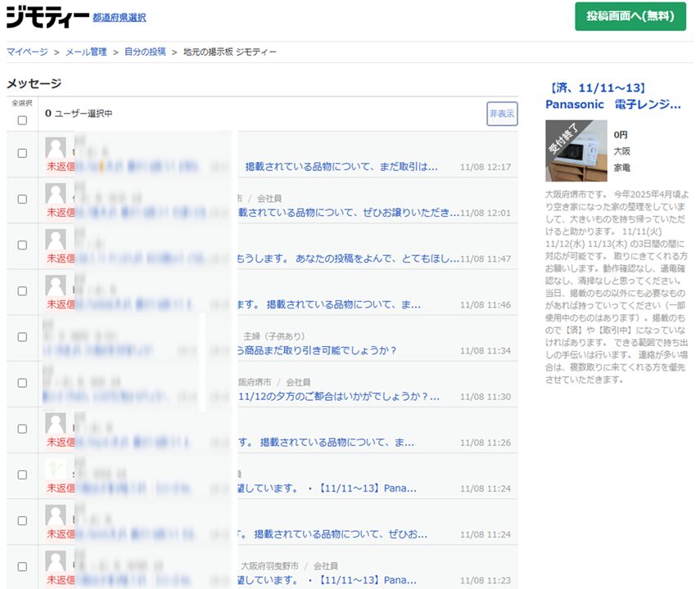Open メール管理 in the breadcrumb
This screenshot has width=700, height=589.
pyautogui.click(x=87, y=52)
